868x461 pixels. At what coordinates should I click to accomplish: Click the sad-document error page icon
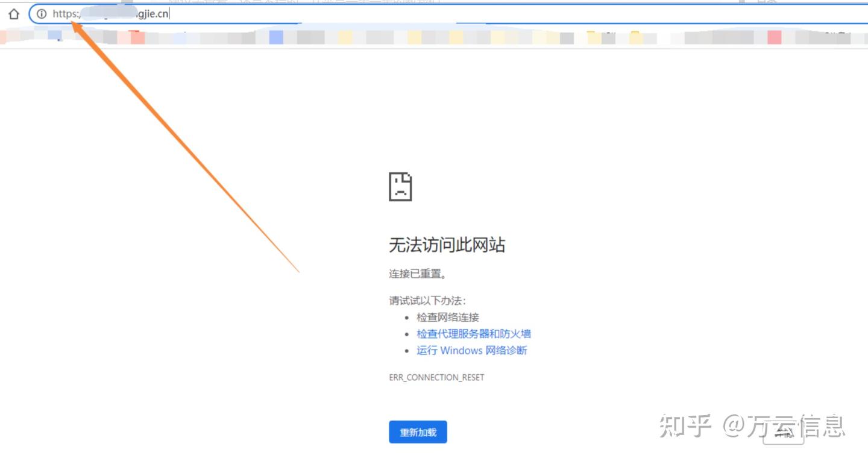coord(401,187)
